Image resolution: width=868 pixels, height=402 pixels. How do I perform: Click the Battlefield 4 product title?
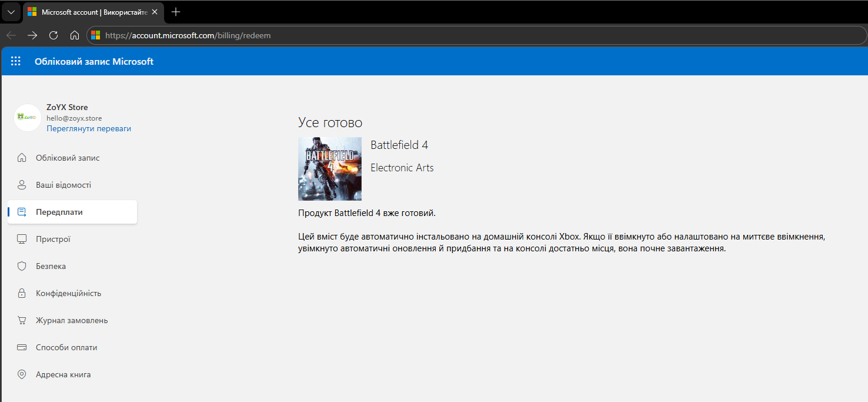coord(399,145)
